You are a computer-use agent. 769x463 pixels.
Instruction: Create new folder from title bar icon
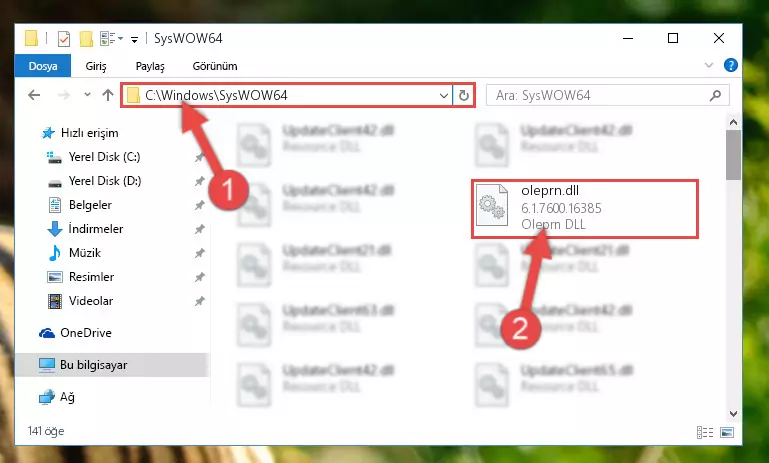pos(86,38)
